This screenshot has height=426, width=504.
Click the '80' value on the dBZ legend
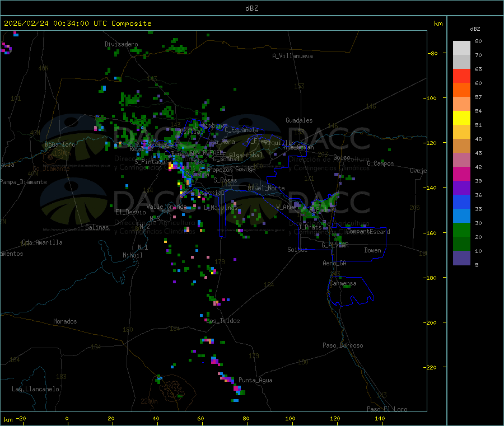pyautogui.click(x=478, y=41)
